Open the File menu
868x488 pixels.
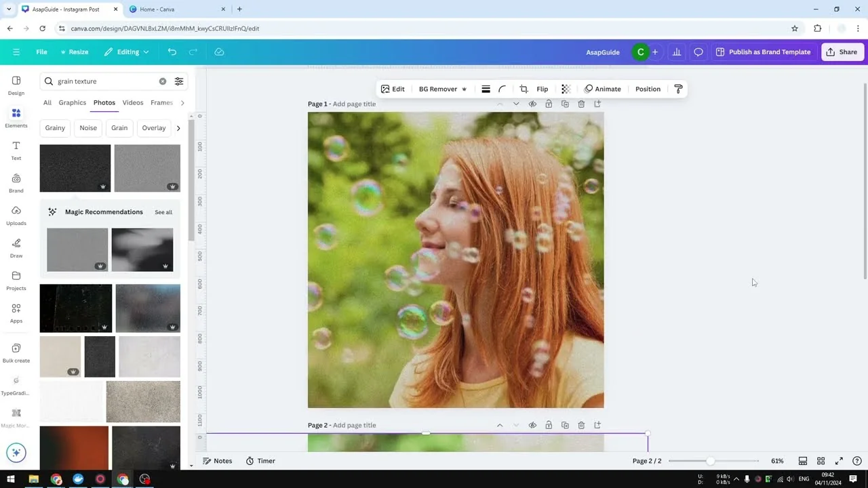click(41, 52)
